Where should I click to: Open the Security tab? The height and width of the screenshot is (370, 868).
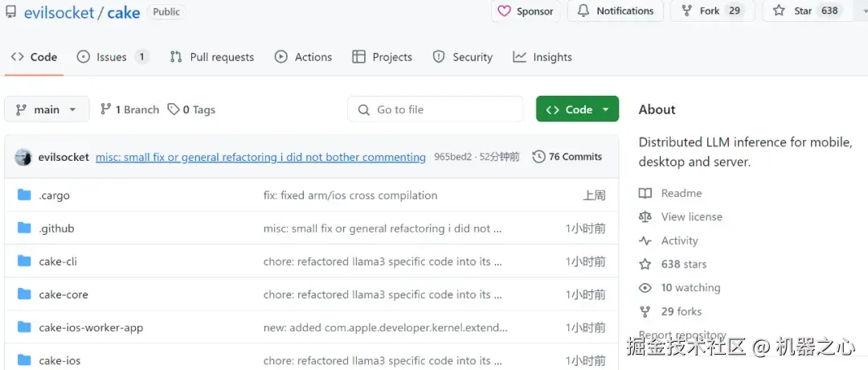click(x=462, y=57)
